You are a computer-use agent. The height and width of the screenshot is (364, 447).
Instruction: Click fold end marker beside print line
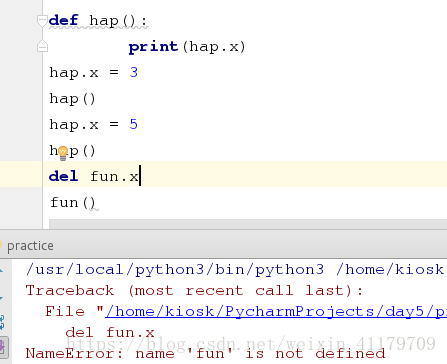[42, 46]
